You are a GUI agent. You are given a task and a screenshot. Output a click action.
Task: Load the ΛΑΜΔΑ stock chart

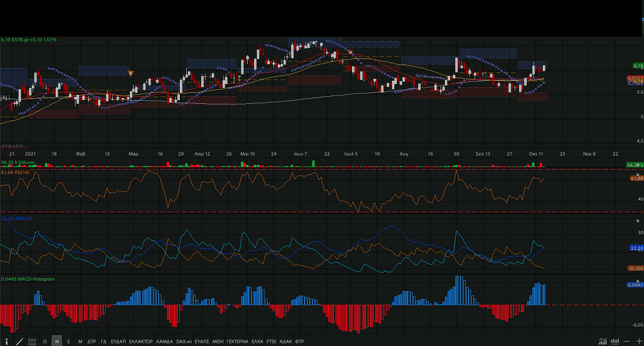[165, 342]
